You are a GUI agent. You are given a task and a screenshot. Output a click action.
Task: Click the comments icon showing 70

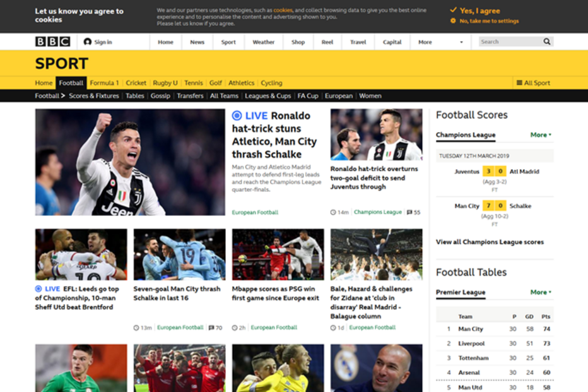(211, 328)
